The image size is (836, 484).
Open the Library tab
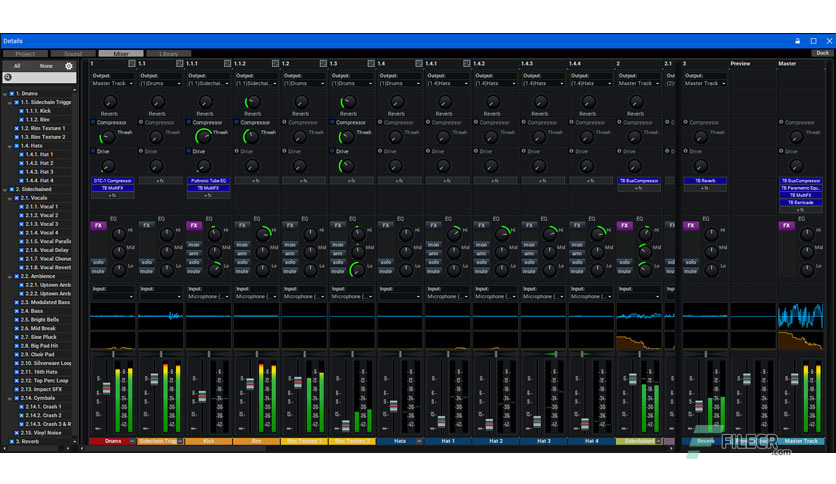pos(169,53)
